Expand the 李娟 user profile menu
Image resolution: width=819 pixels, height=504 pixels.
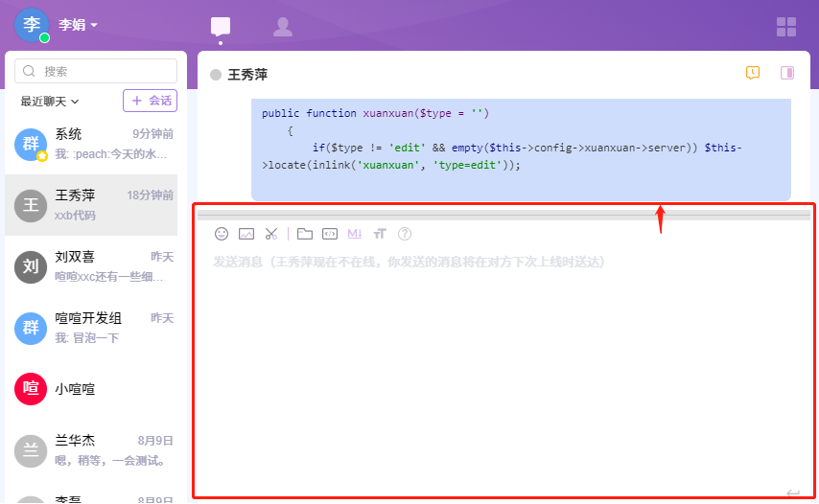pos(78,25)
